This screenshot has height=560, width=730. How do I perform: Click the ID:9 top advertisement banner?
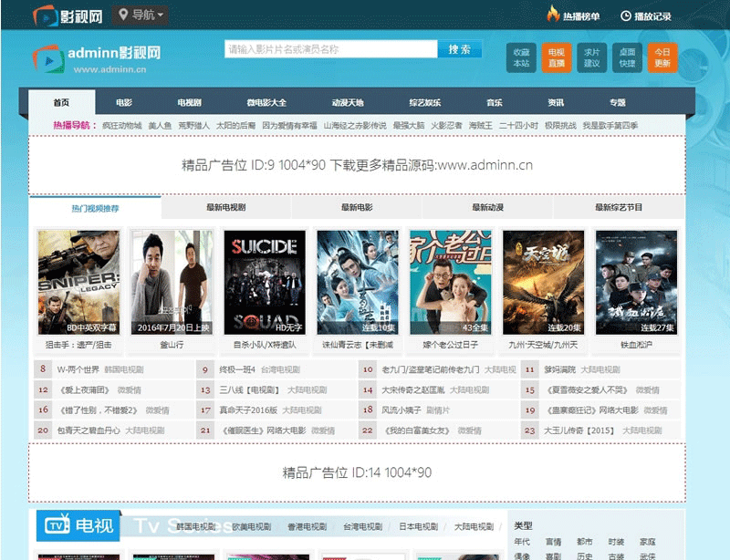tap(357, 165)
